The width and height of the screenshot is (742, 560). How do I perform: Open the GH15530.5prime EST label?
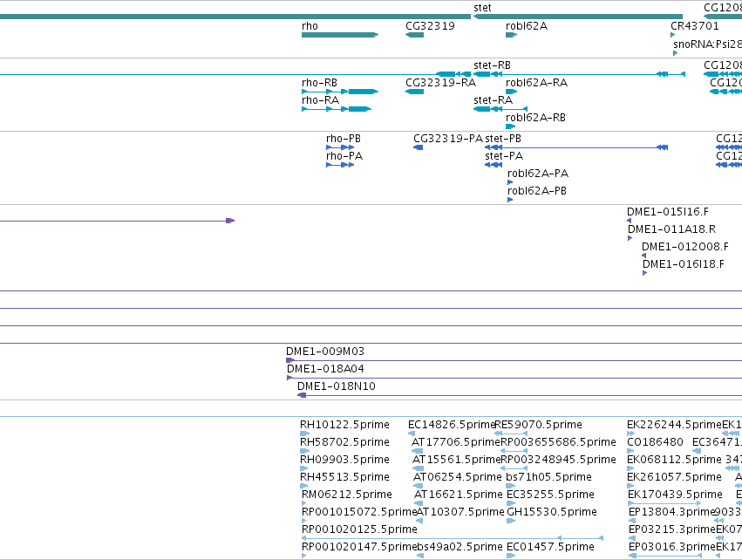pyautogui.click(x=552, y=512)
